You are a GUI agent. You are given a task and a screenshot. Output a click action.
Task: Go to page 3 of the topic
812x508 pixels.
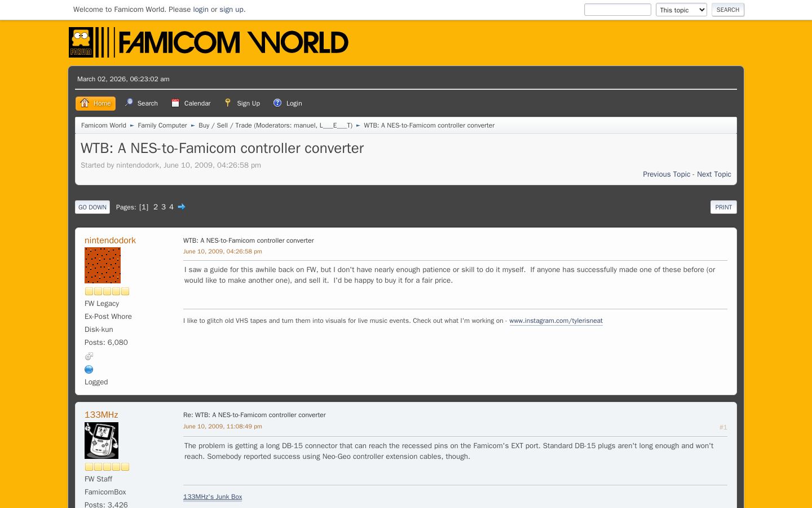[164, 207]
